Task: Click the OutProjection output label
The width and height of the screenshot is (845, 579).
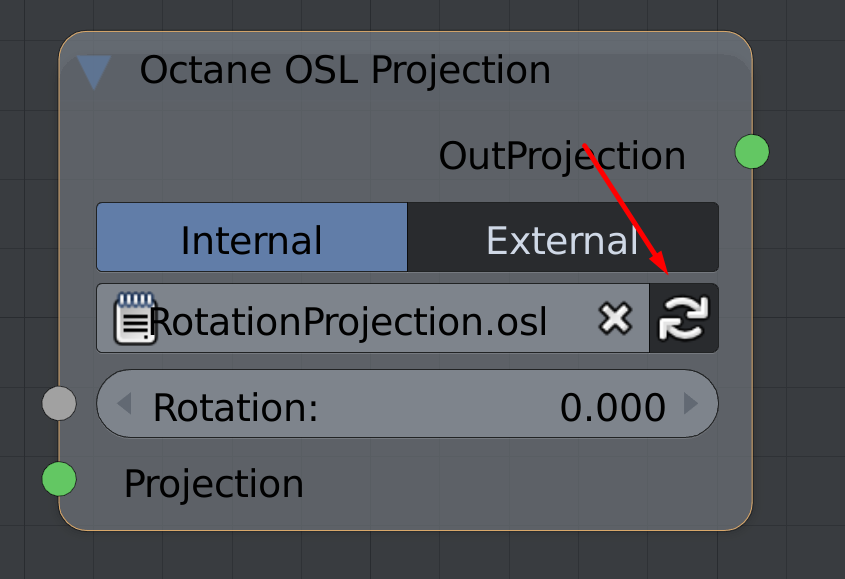Action: [x=562, y=156]
